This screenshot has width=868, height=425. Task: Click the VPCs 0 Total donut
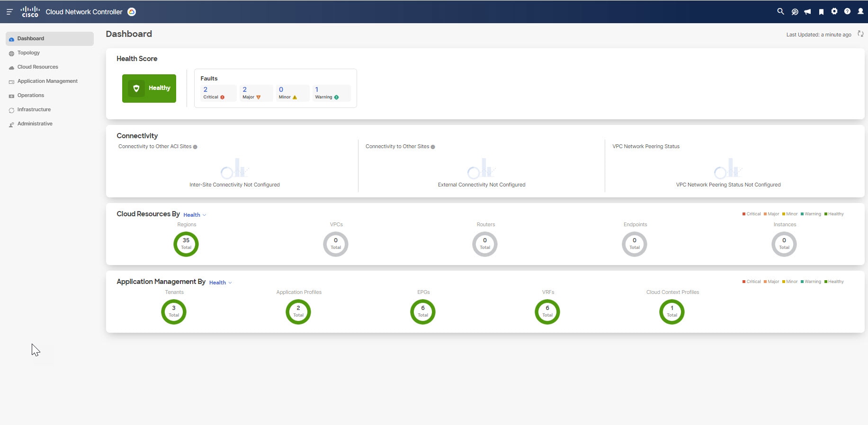click(336, 244)
